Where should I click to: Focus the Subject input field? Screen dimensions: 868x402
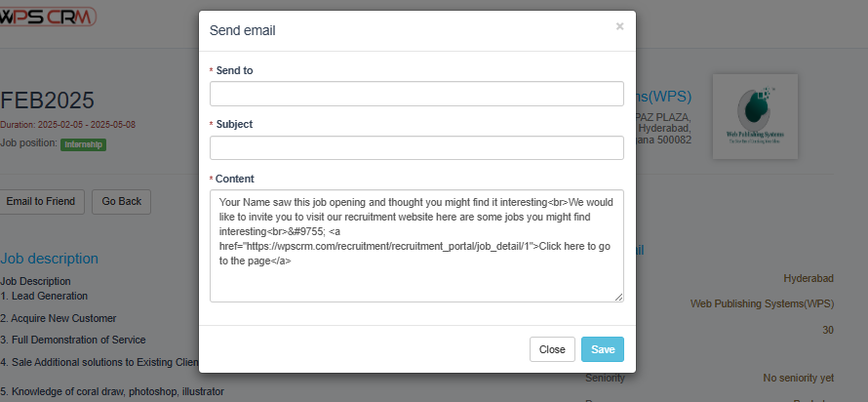[x=416, y=148]
